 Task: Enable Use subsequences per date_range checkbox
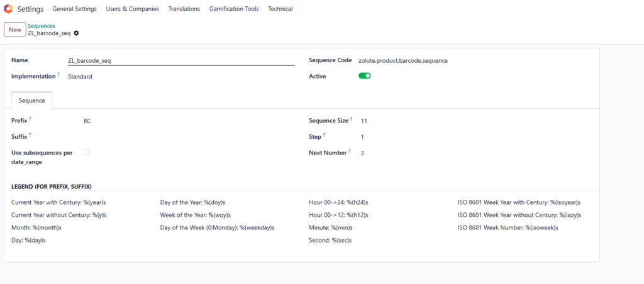(x=87, y=152)
